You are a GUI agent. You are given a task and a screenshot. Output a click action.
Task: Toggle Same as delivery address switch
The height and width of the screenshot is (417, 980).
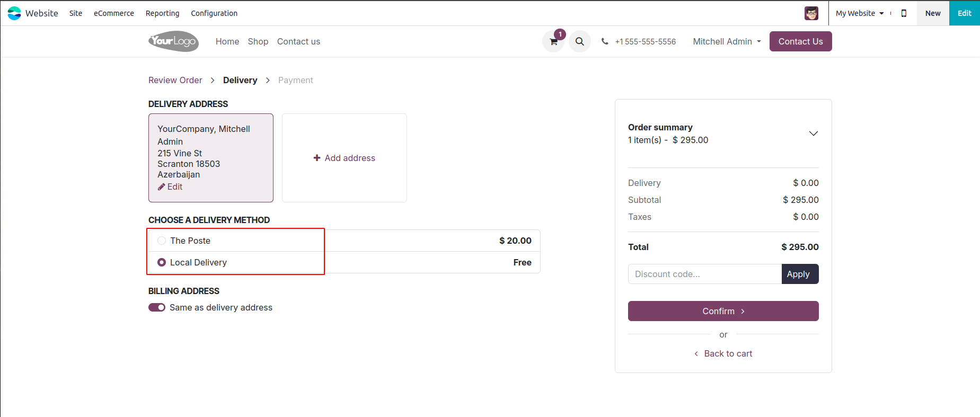157,307
